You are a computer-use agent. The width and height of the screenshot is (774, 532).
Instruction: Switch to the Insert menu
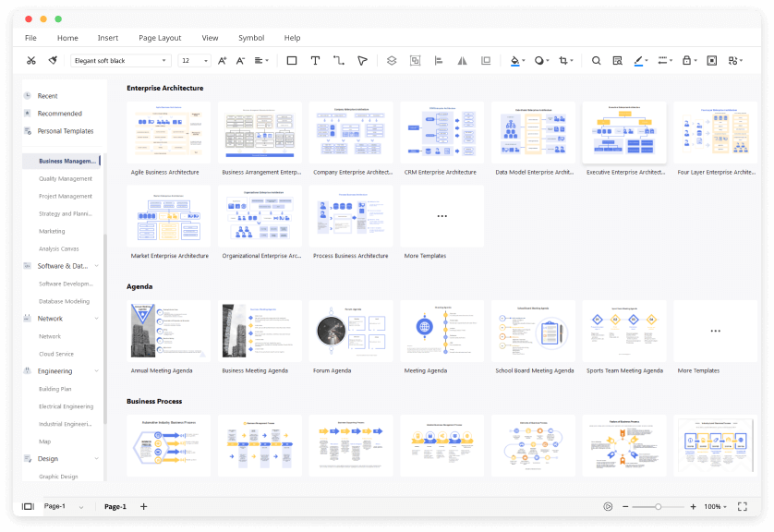pos(108,38)
